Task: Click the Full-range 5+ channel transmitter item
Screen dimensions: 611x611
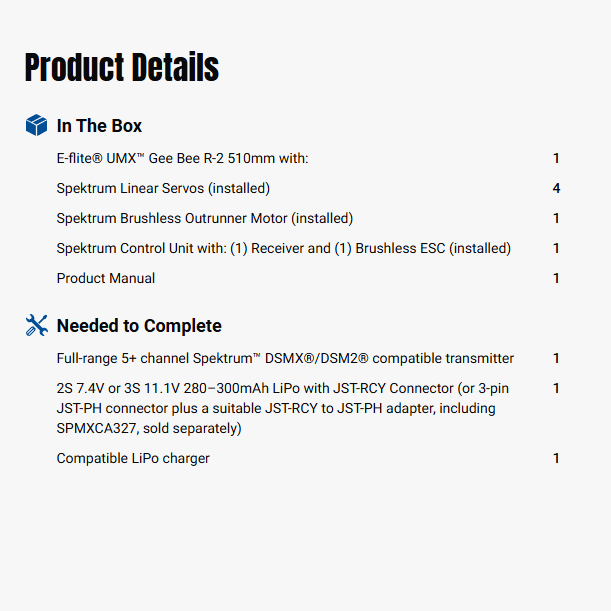Action: click(x=285, y=358)
